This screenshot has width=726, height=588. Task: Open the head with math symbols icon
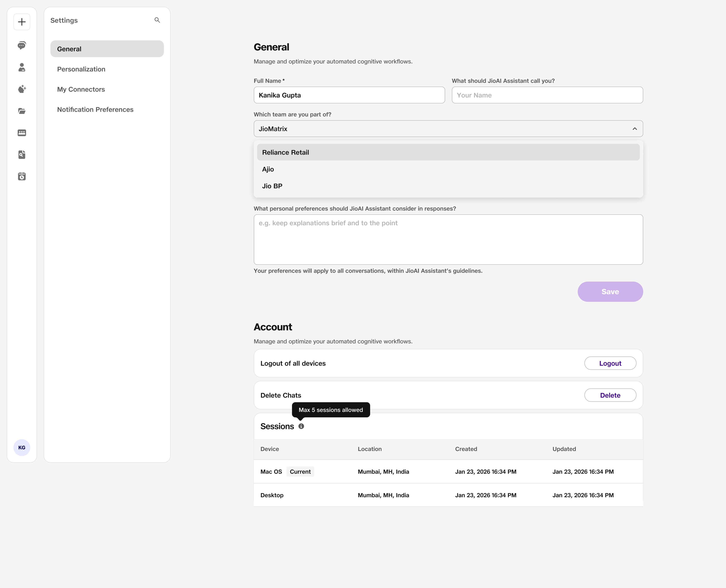(x=22, y=89)
